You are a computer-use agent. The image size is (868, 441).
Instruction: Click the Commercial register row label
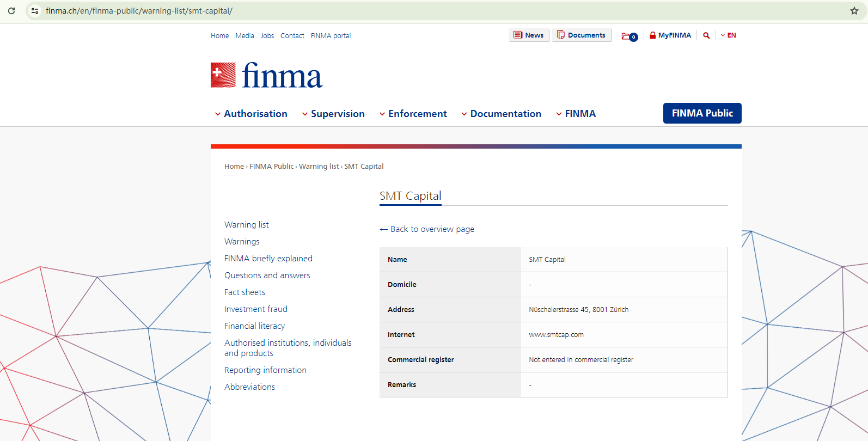tap(421, 360)
